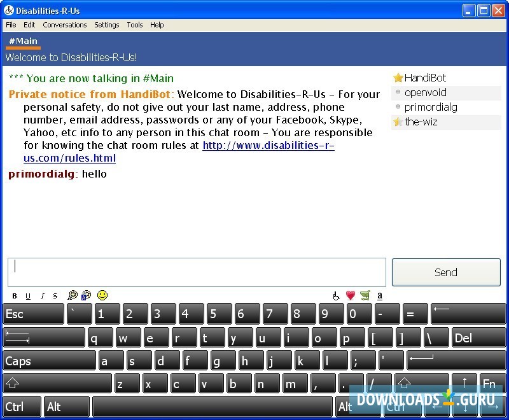Toggle bold text formatting
The height and width of the screenshot is (420, 509).
click(14, 296)
